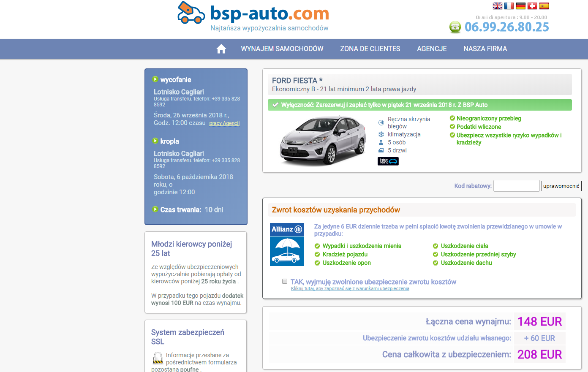The image size is (588, 372).
Task: Open the pracy Agencji link
Action: (224, 123)
